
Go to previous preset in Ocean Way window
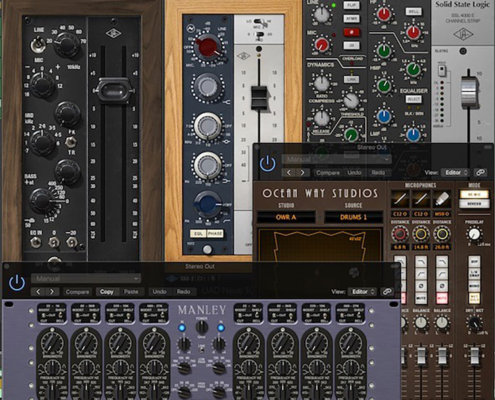289,173
